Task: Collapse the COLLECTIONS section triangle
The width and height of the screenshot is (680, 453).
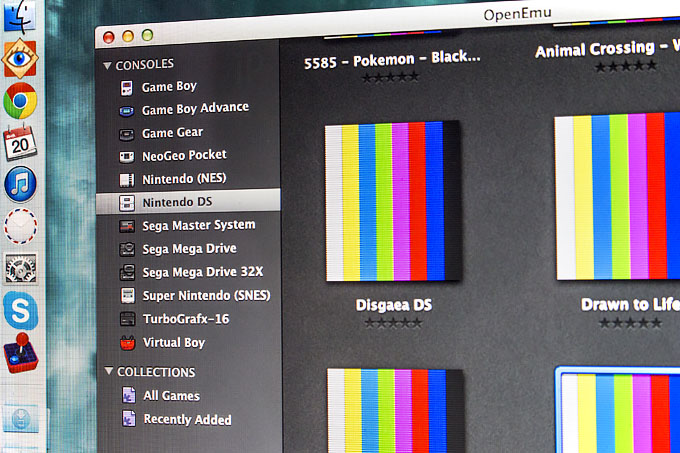Action: pos(108,372)
